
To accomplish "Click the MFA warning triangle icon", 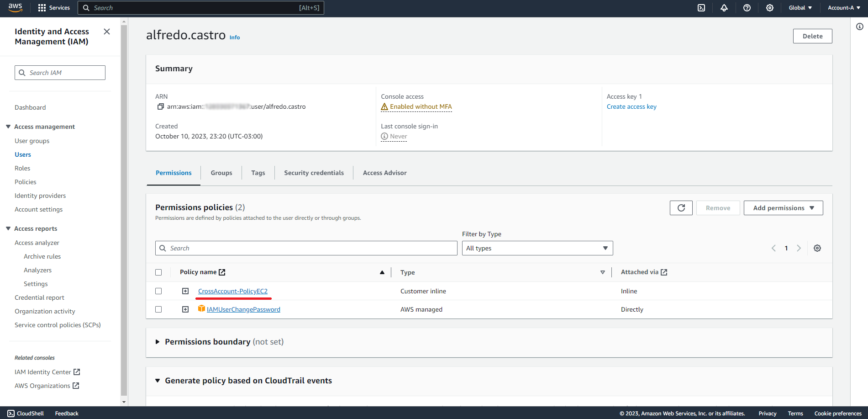I will pos(384,106).
